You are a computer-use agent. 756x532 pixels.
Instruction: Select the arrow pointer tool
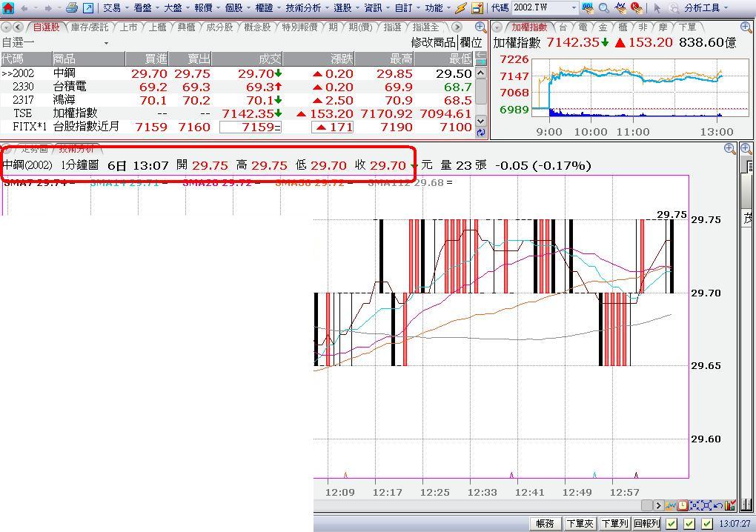click(x=657, y=8)
